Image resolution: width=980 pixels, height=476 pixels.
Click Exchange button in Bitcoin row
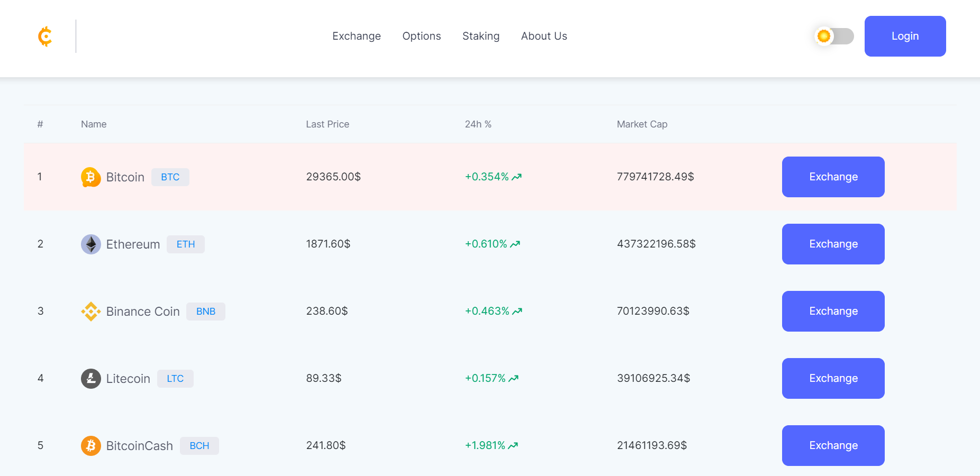833,177
